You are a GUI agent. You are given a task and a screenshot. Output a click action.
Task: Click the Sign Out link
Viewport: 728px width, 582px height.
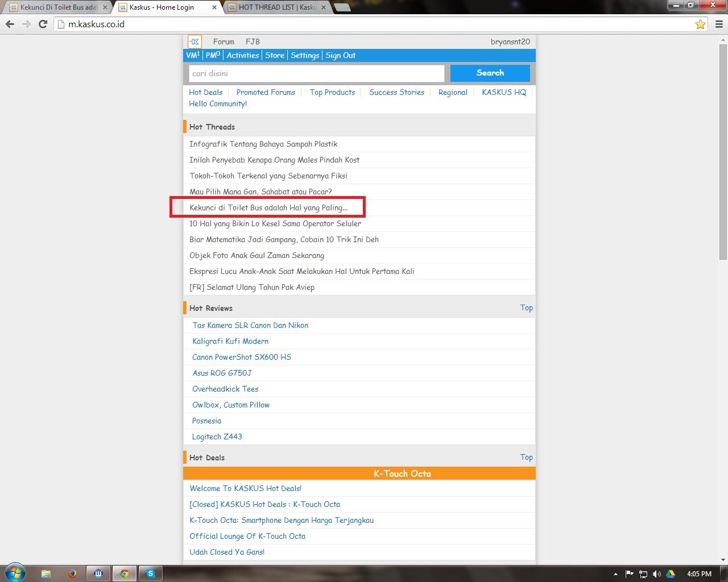(341, 55)
